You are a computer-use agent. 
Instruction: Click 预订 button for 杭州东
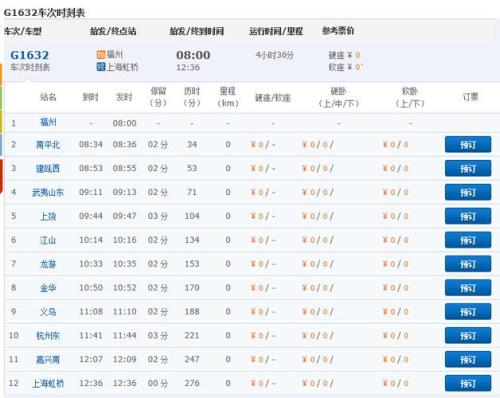click(468, 335)
